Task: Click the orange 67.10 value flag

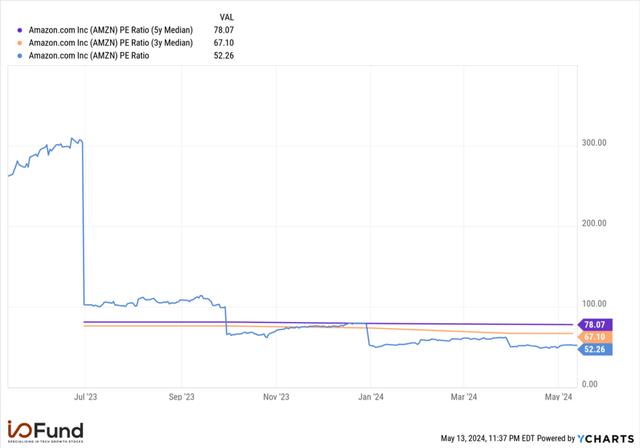Action: click(595, 337)
